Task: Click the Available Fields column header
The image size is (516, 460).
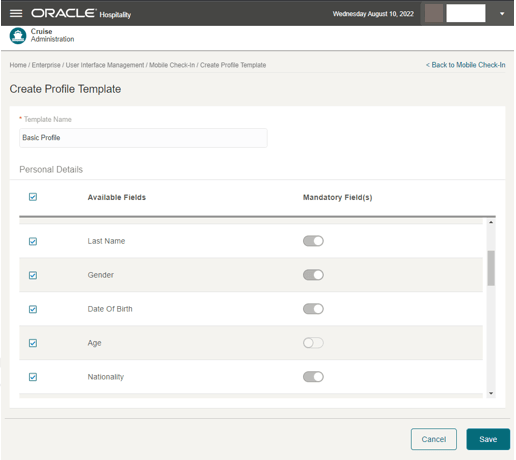Action: (x=117, y=197)
